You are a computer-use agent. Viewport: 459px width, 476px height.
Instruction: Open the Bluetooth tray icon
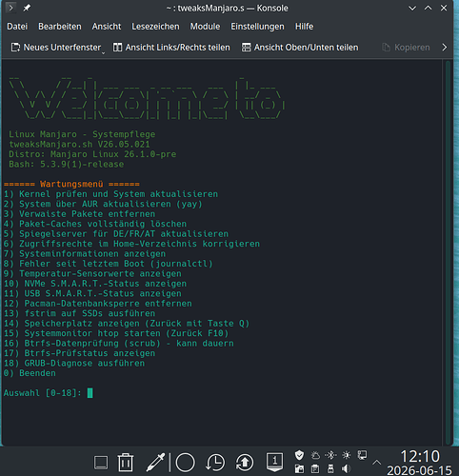[330, 455]
